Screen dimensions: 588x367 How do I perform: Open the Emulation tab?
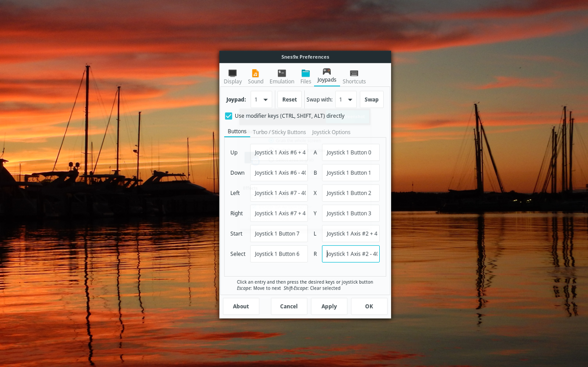(282, 77)
